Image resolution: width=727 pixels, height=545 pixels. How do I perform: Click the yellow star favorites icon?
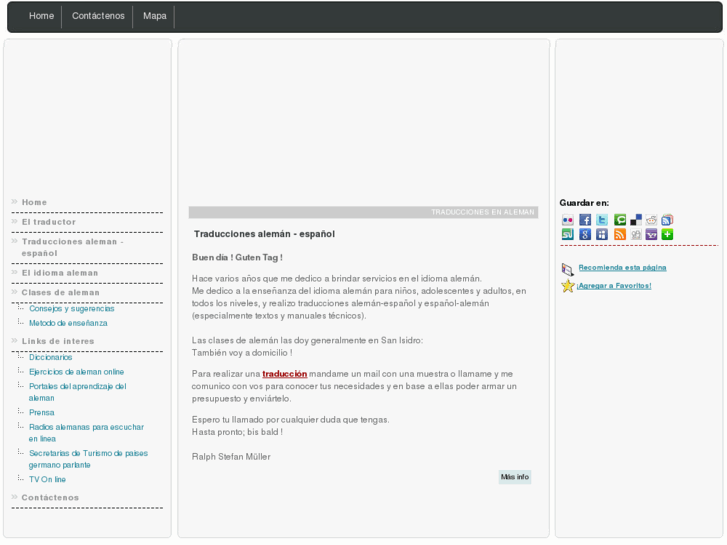(568, 286)
